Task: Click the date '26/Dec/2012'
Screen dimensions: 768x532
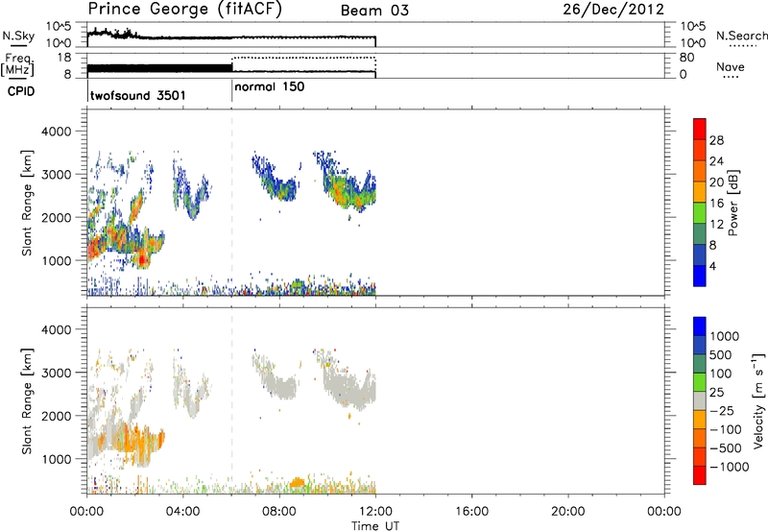Action: [x=613, y=10]
